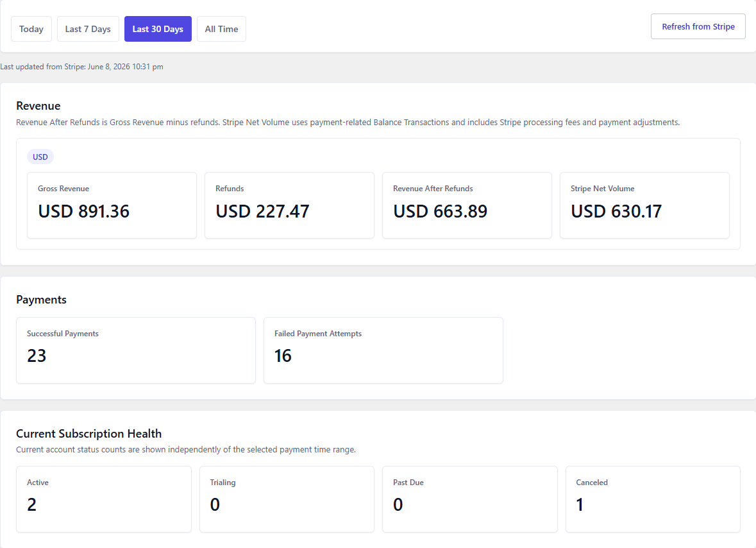The image size is (756, 548).
Task: Click the Active count 2
Action: [x=32, y=504]
